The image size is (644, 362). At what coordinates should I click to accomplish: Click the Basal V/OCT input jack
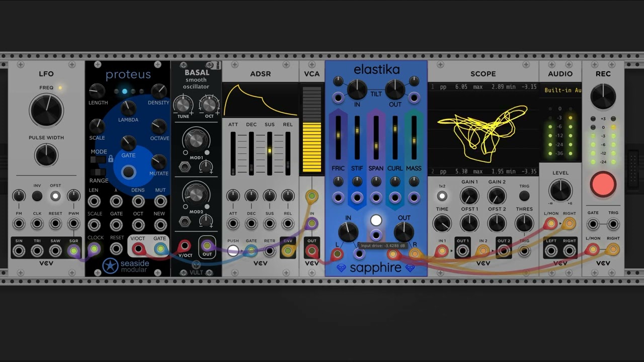tap(185, 246)
